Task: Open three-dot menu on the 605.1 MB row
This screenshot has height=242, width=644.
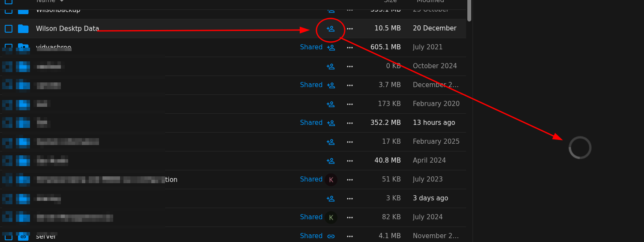Action: (350, 48)
